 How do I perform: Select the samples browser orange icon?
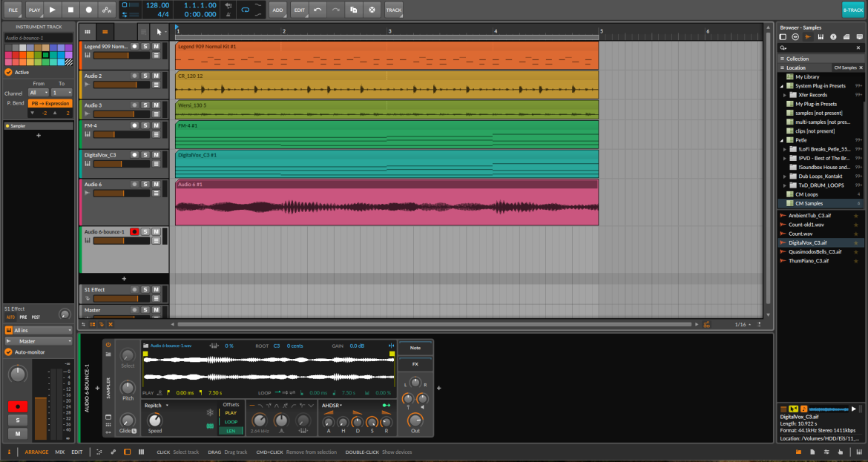808,37
